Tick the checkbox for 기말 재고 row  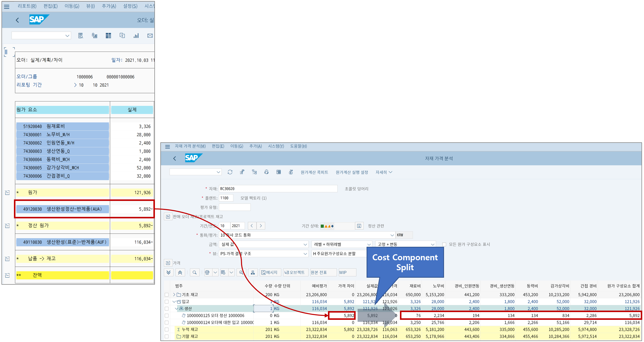coord(167,337)
